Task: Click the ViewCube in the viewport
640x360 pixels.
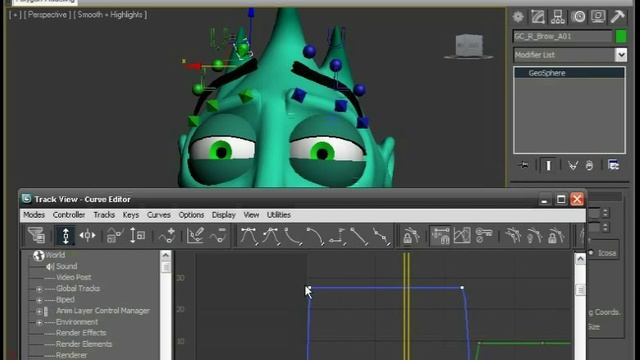Action: point(469,46)
